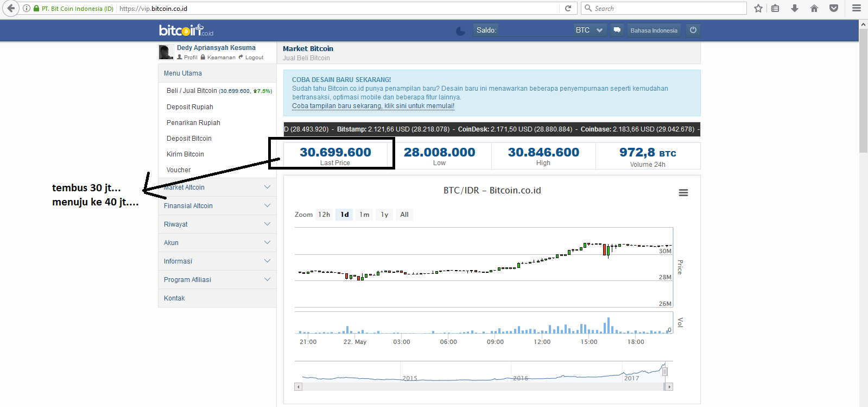Click the Menu Utama sidebar header

pos(217,73)
